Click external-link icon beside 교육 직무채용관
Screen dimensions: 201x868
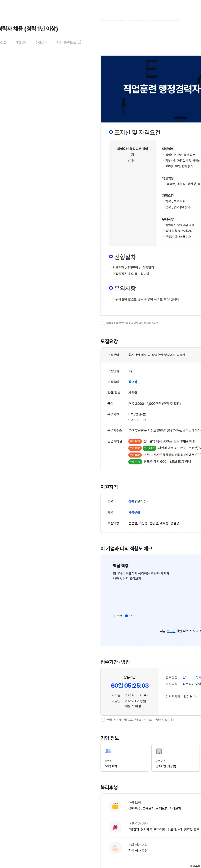point(80,42)
